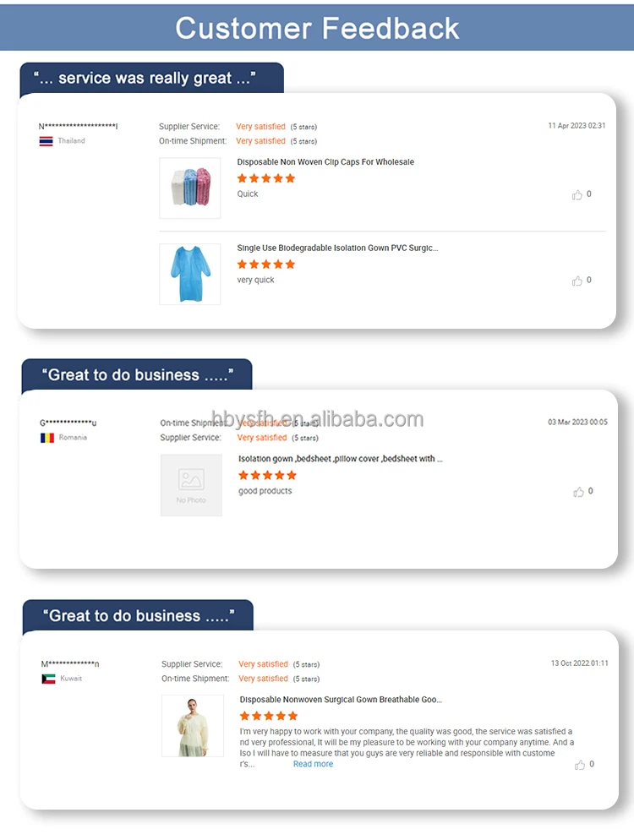View the yellow surgical gown product photo

tap(193, 726)
